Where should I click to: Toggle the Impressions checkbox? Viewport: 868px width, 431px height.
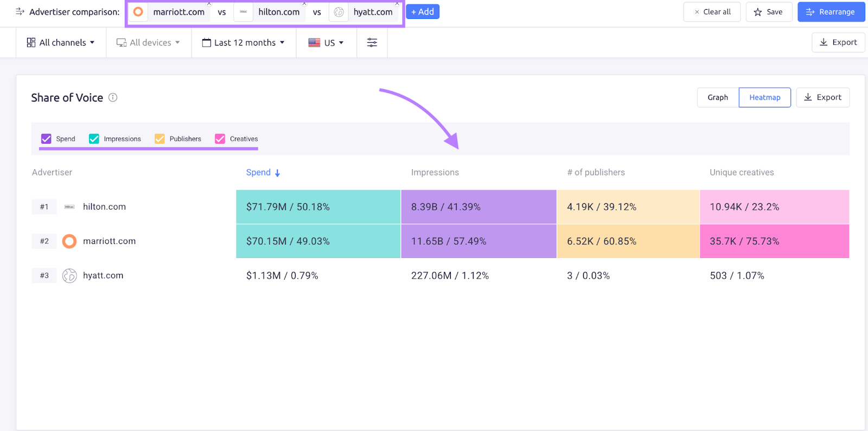pos(94,139)
